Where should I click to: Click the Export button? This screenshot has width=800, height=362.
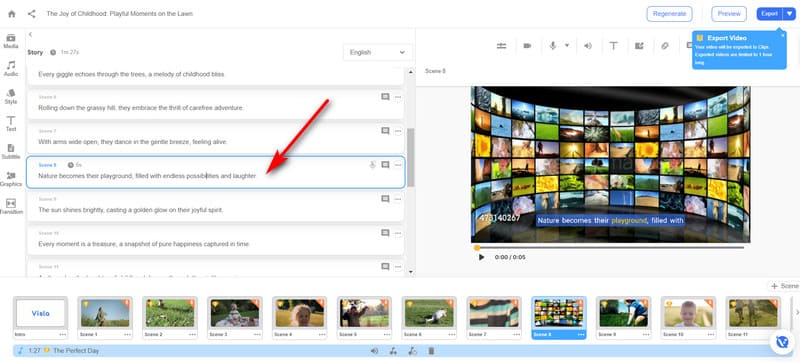[x=769, y=14]
